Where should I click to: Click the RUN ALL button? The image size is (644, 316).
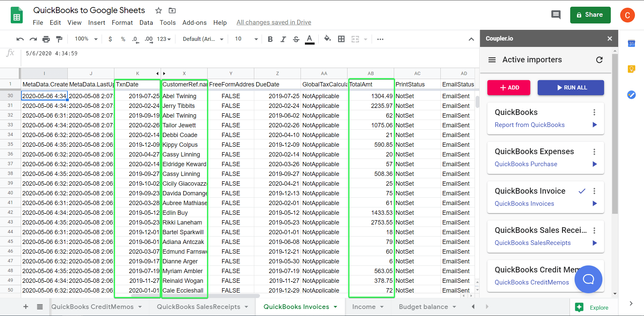click(571, 87)
